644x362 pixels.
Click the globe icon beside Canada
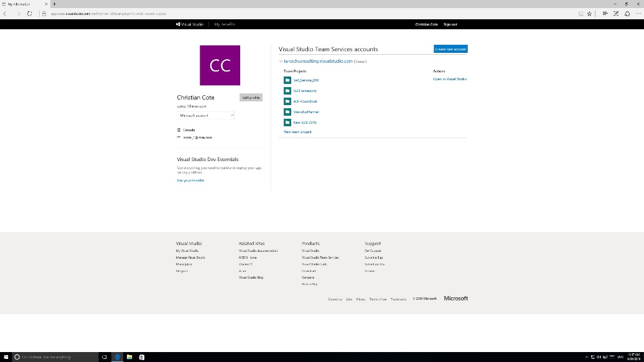pyautogui.click(x=179, y=130)
